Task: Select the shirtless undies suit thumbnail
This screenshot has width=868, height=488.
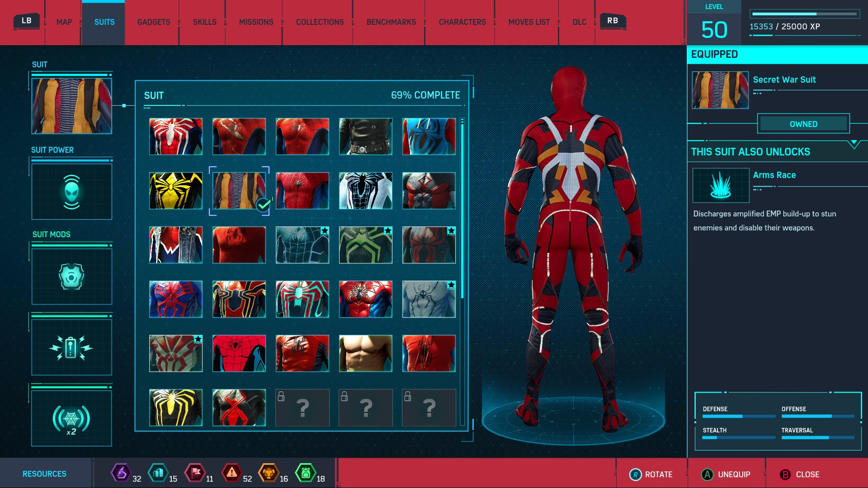Action: tap(366, 353)
